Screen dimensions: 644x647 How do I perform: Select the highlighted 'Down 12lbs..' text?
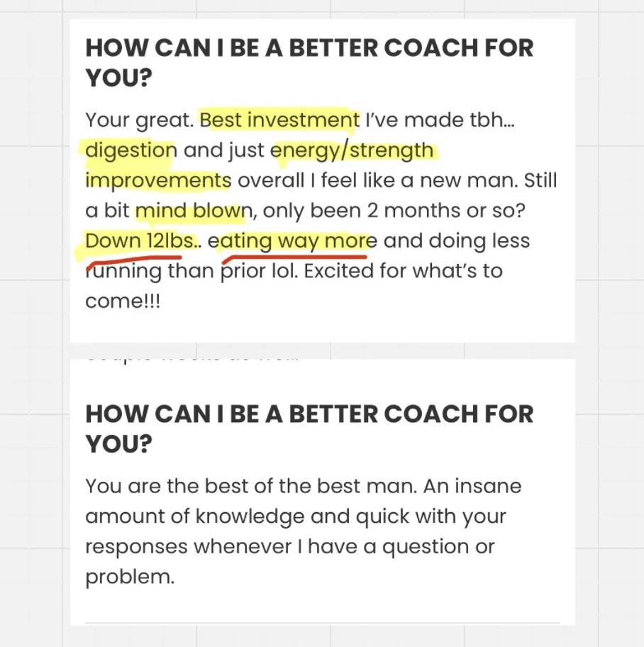143,241
